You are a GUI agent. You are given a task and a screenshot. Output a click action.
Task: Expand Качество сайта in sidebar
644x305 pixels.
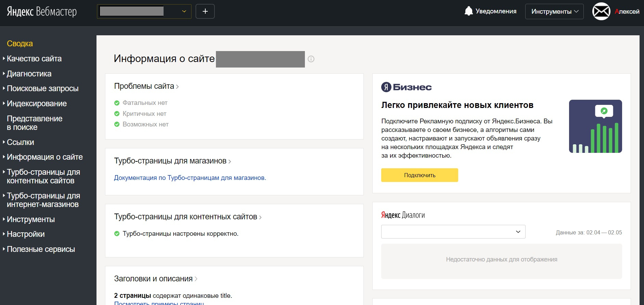click(x=34, y=59)
